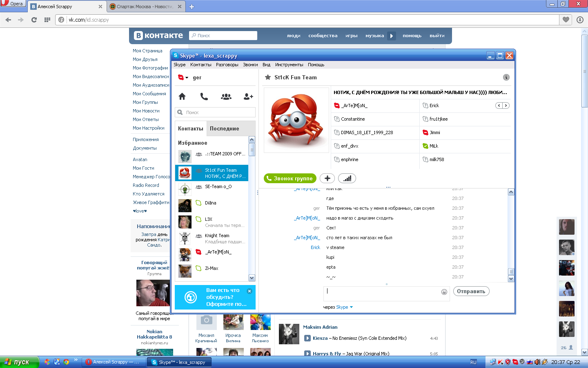588x368 pixels.
Task: Show next participants with right arrow
Action: (506, 105)
